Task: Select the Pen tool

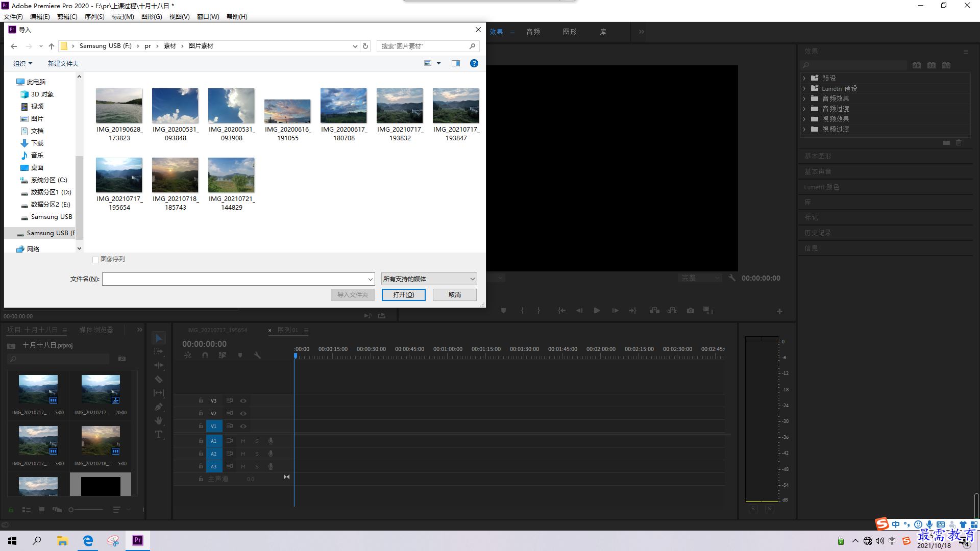Action: pos(159,407)
